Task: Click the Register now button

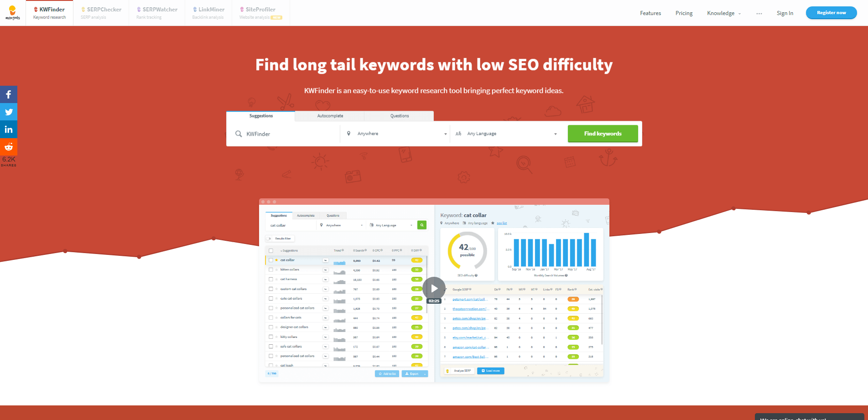Action: tap(831, 13)
